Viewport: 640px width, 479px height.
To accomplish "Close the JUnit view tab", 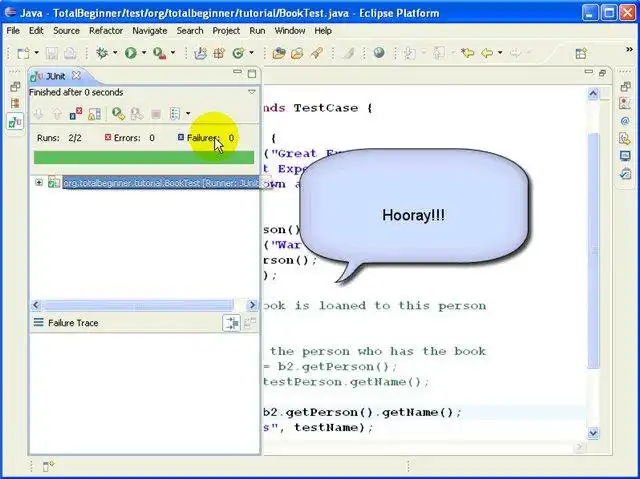I will (76, 75).
